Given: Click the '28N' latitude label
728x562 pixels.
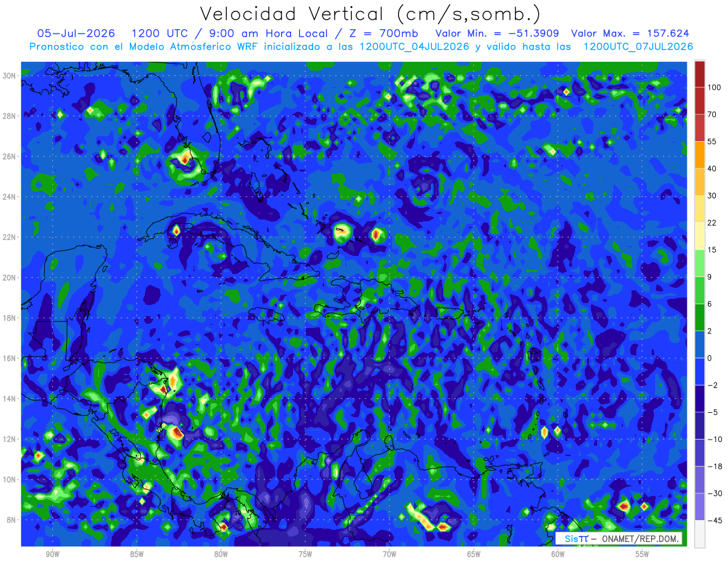Looking at the screenshot, I should click(x=10, y=116).
